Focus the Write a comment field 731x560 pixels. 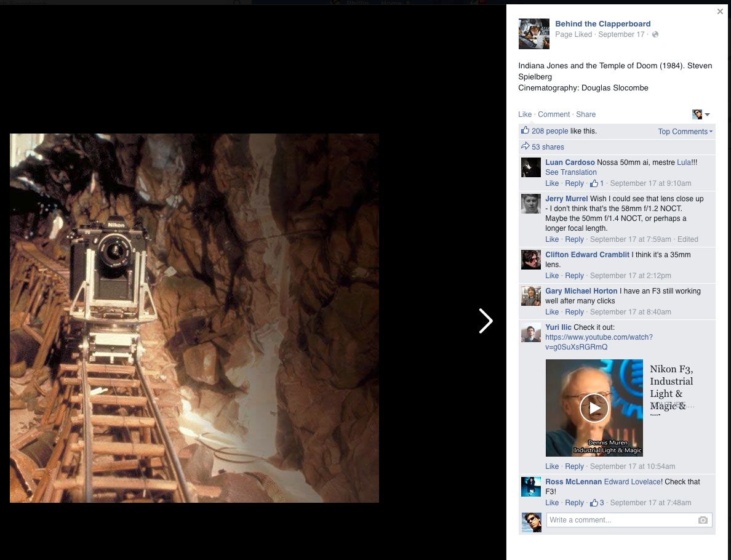tap(629, 520)
